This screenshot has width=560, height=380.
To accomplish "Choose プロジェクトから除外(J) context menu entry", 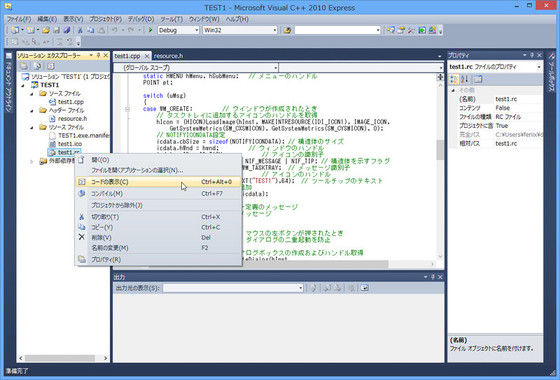I will point(158,205).
